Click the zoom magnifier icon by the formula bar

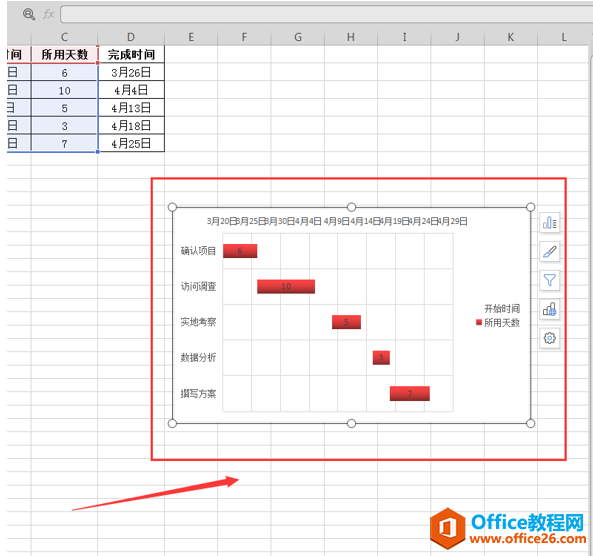click(29, 14)
